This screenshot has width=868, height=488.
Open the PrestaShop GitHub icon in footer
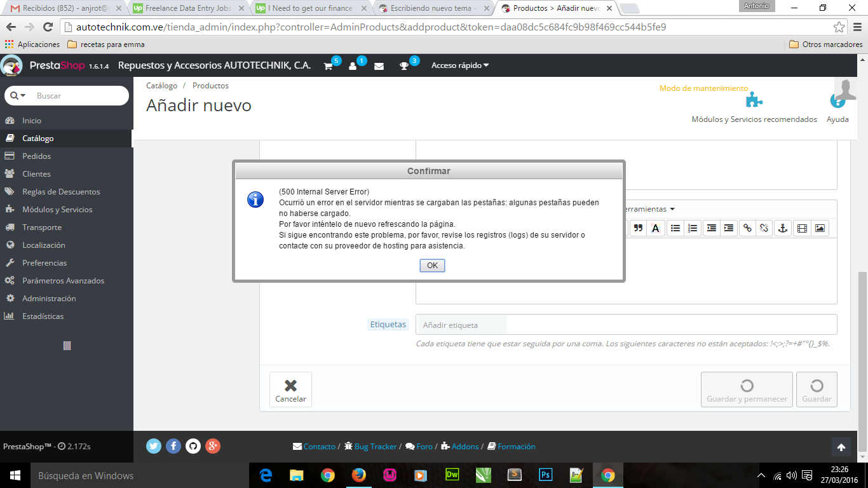coord(193,446)
